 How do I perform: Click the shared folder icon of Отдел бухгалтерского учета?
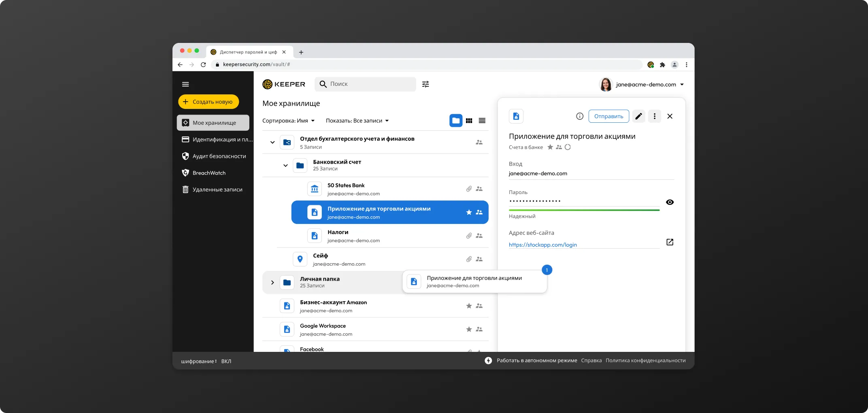tap(287, 142)
